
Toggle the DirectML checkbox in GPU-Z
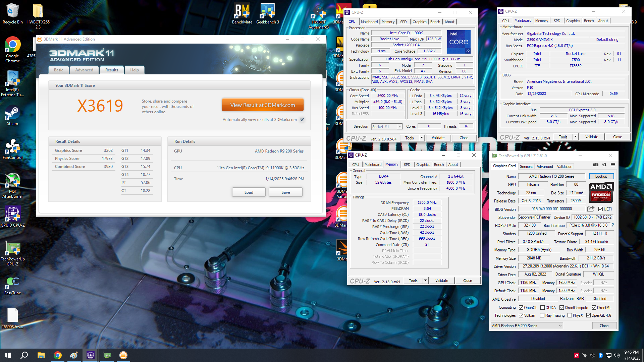click(594, 308)
